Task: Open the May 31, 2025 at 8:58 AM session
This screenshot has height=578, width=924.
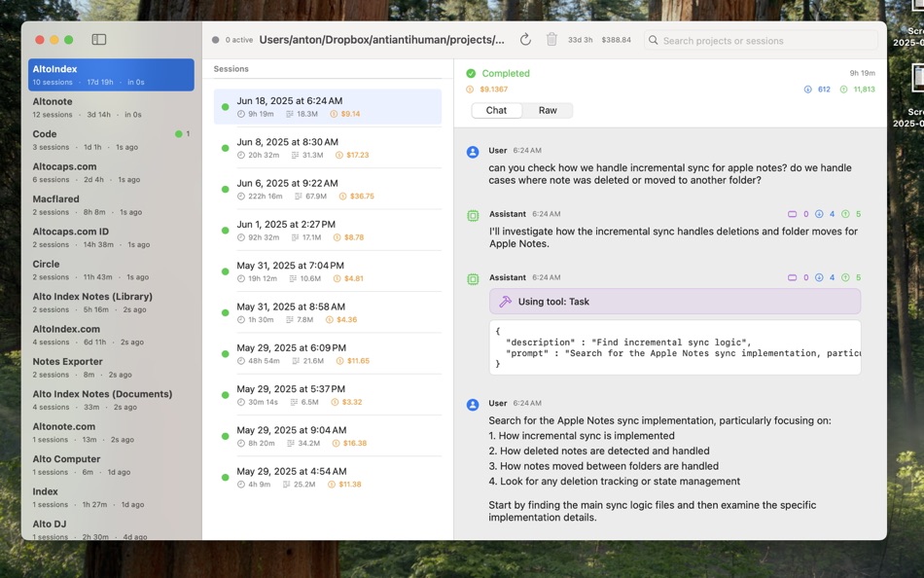Action: coord(328,312)
